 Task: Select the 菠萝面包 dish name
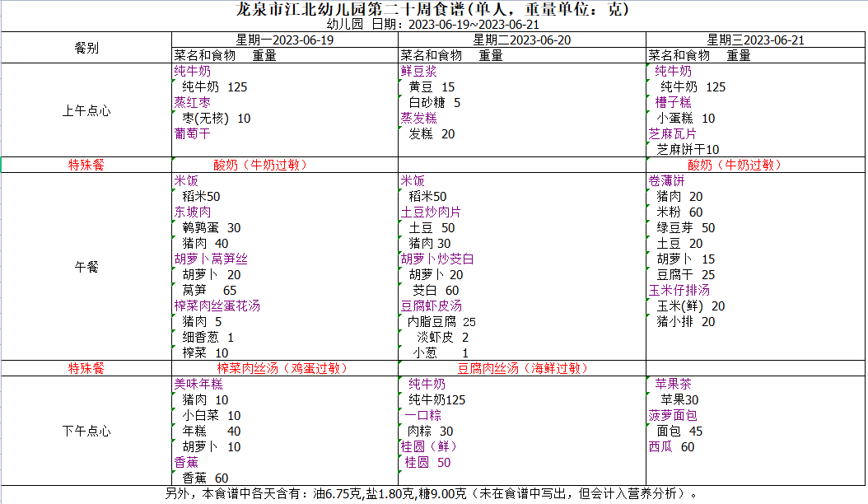click(x=673, y=415)
